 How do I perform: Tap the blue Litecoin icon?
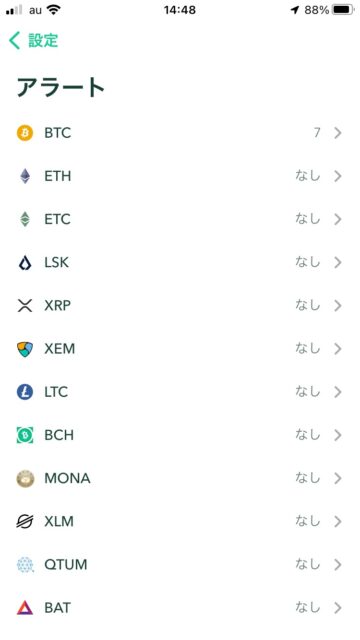[x=25, y=392]
